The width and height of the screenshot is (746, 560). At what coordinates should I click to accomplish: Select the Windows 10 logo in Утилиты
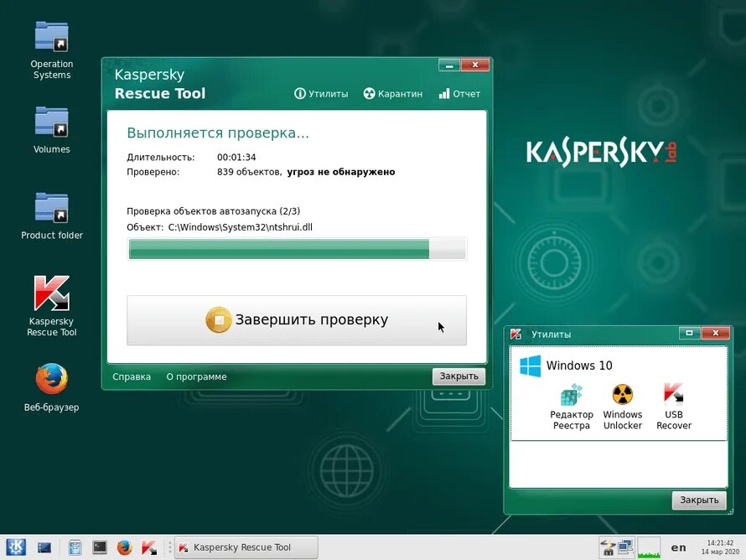coord(530,366)
